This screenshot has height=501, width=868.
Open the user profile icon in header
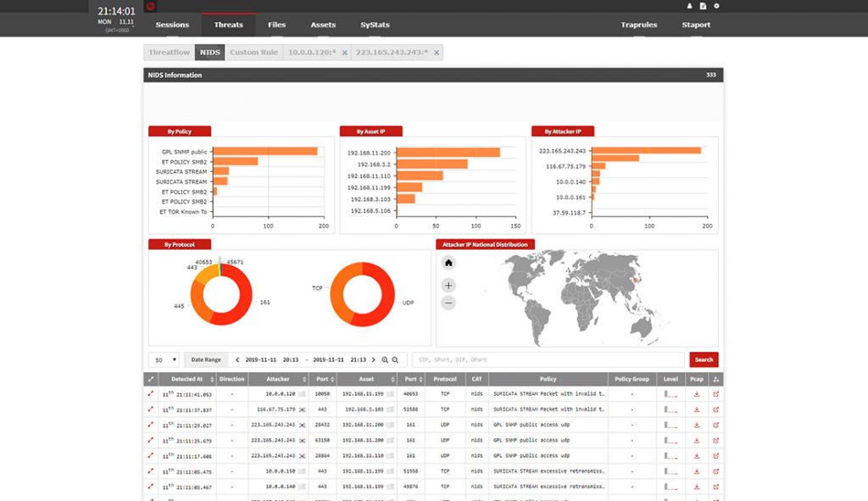689,6
